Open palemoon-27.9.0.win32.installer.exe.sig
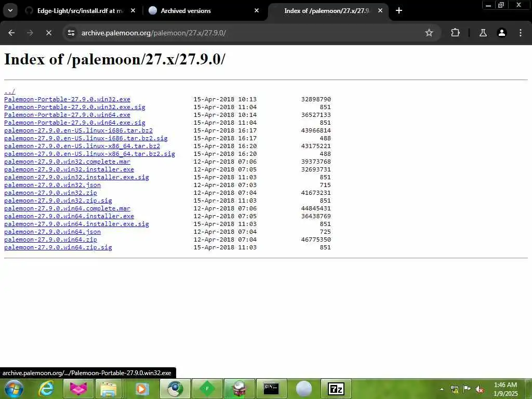 click(76, 178)
